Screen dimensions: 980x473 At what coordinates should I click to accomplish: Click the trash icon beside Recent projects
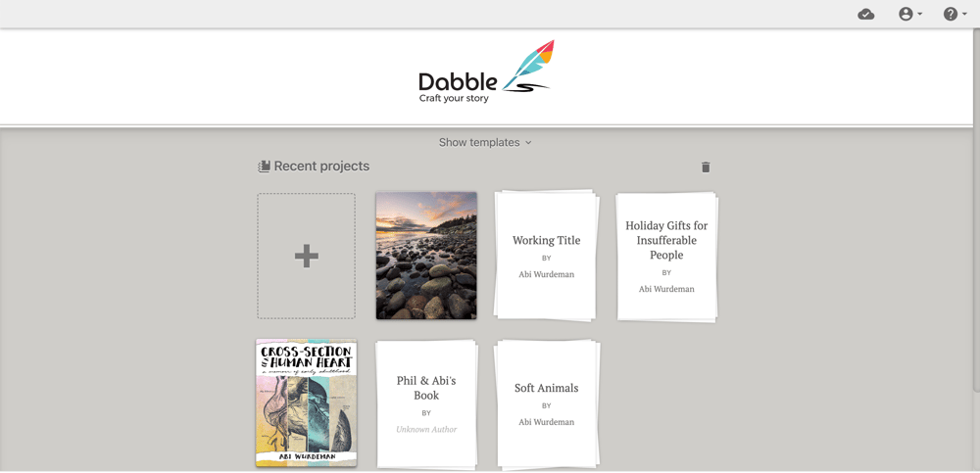pyautogui.click(x=706, y=166)
